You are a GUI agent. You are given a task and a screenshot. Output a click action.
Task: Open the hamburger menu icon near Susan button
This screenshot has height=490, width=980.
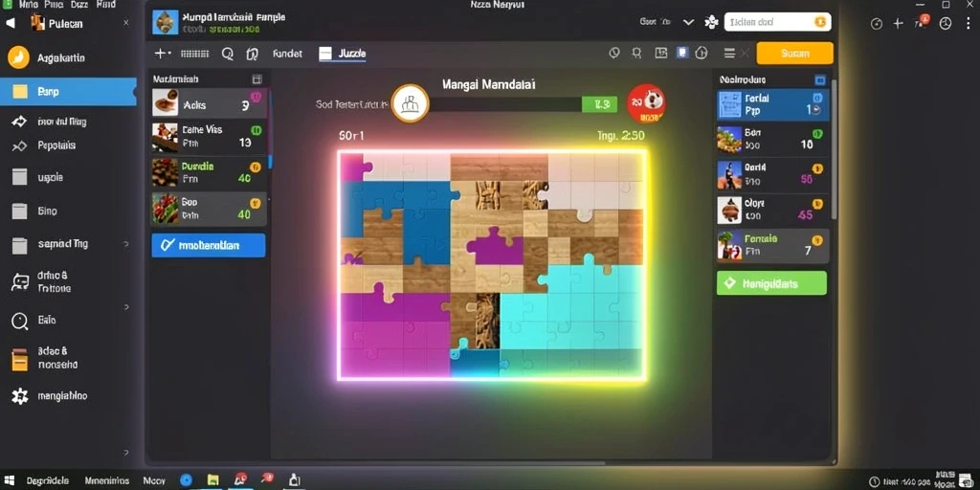click(x=728, y=54)
